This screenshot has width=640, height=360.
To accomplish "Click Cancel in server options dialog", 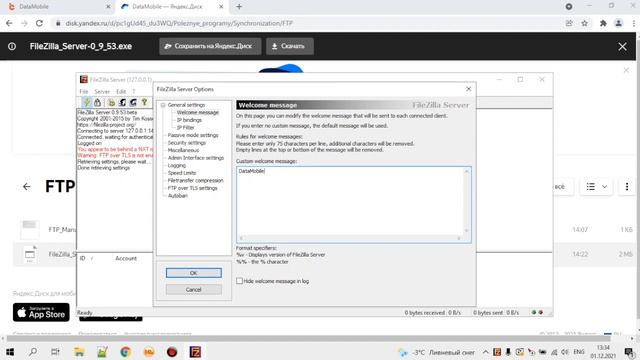I will tap(193, 289).
